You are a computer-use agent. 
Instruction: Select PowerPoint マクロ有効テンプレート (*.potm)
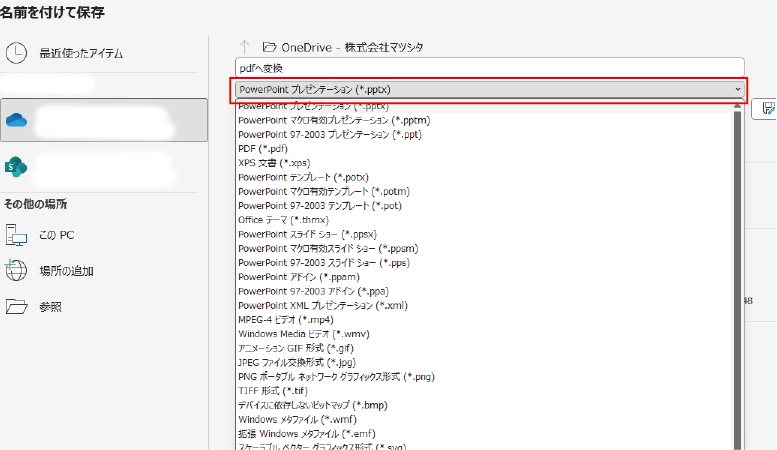(x=324, y=191)
